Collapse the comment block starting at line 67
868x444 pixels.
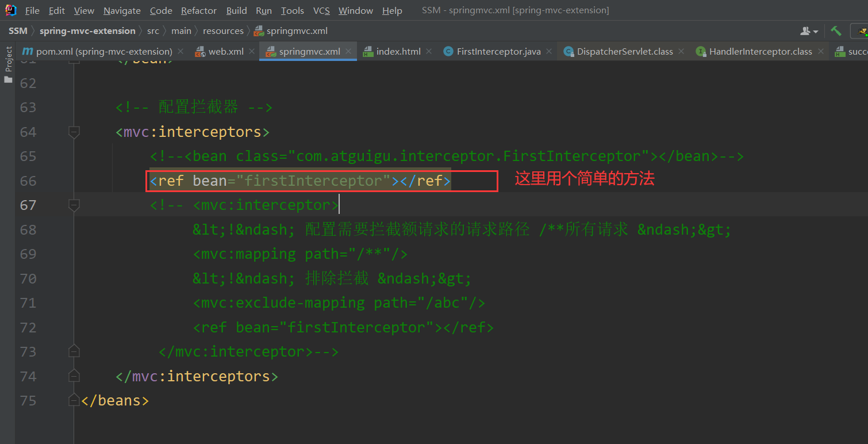click(x=74, y=205)
